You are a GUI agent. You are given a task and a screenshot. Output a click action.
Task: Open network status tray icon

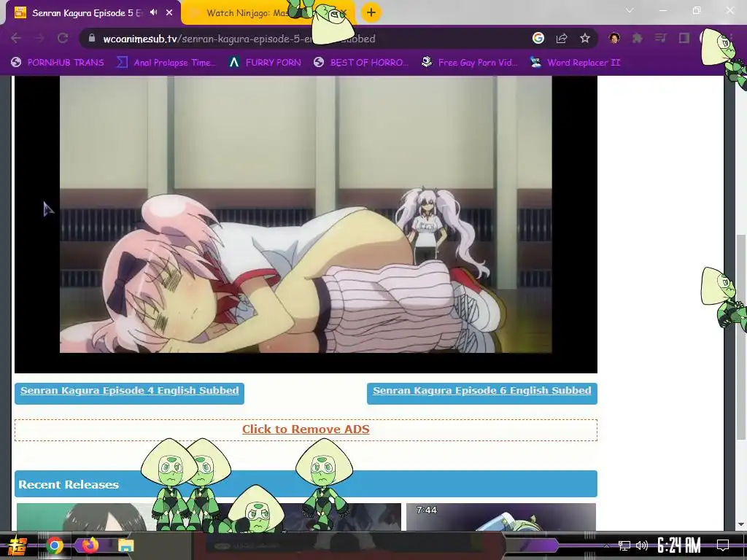click(624, 545)
